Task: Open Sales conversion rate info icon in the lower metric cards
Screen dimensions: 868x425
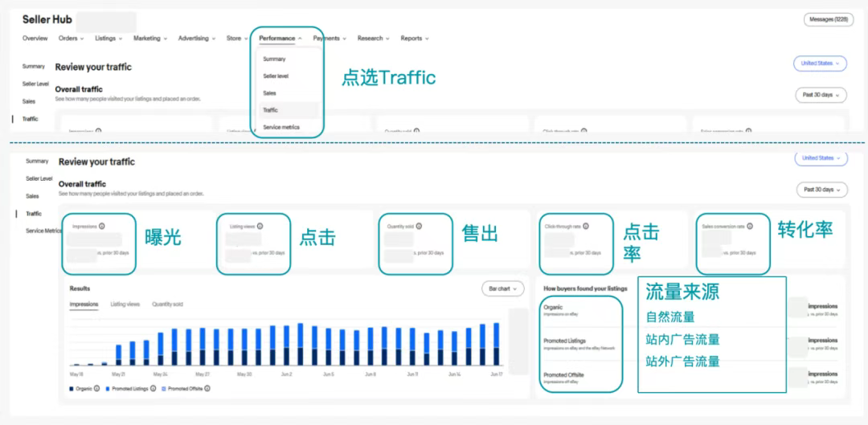Action: [750, 226]
